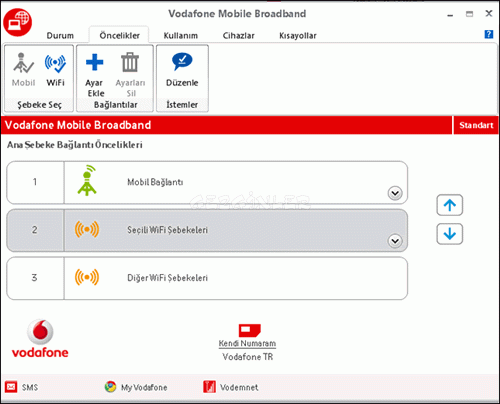Select the WiFi network icon
The height and width of the screenshot is (404, 500).
click(x=55, y=63)
